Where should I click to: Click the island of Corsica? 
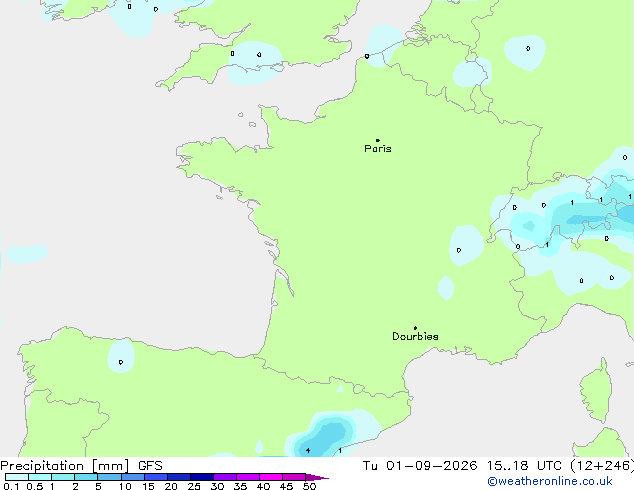[597, 390]
